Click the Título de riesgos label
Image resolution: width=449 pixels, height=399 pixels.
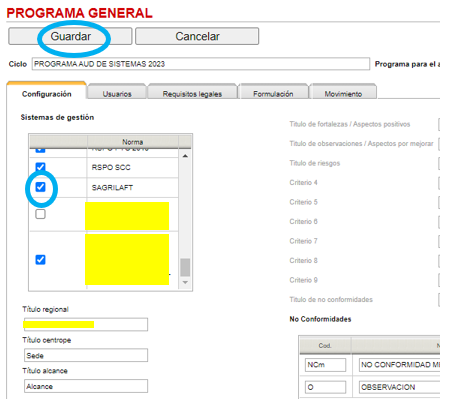tap(315, 163)
